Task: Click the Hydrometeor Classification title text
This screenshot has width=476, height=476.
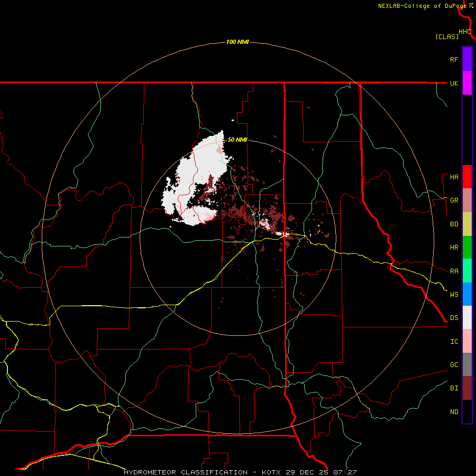Action: pos(186,472)
